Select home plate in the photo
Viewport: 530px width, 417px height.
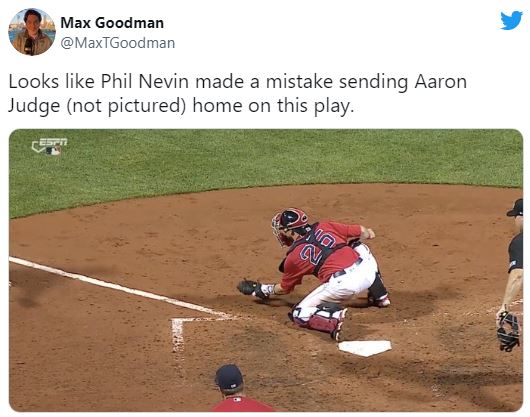365,348
